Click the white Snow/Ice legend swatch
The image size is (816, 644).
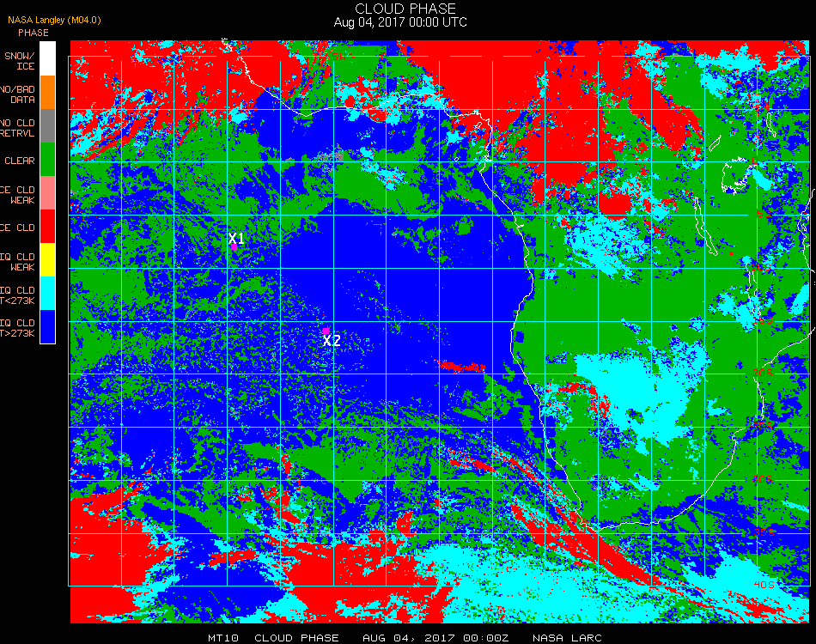(47, 58)
